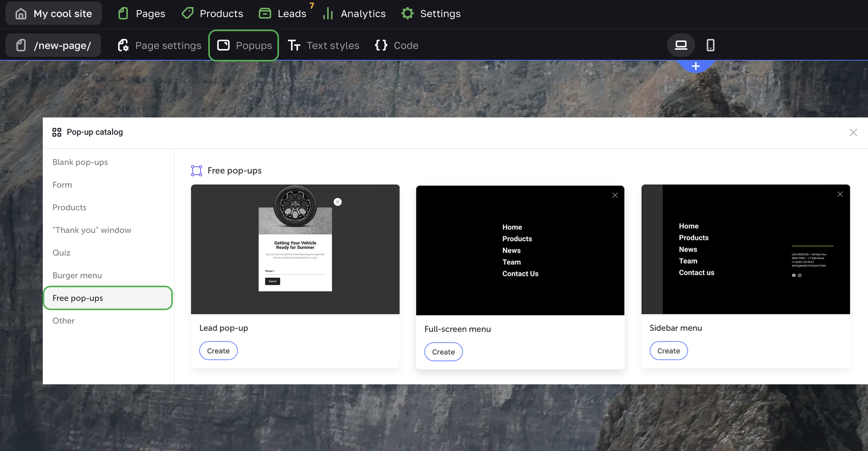Open the Popups toolbar item

(244, 45)
